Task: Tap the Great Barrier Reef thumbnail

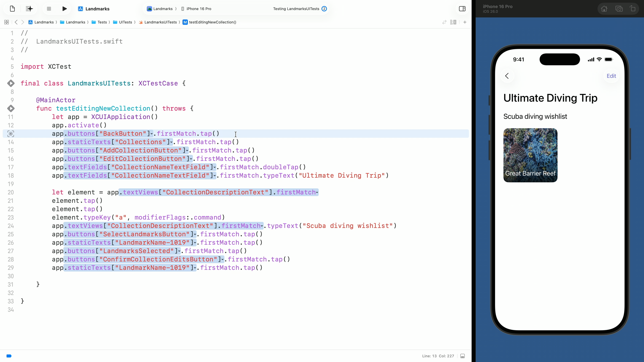Action: pyautogui.click(x=530, y=155)
